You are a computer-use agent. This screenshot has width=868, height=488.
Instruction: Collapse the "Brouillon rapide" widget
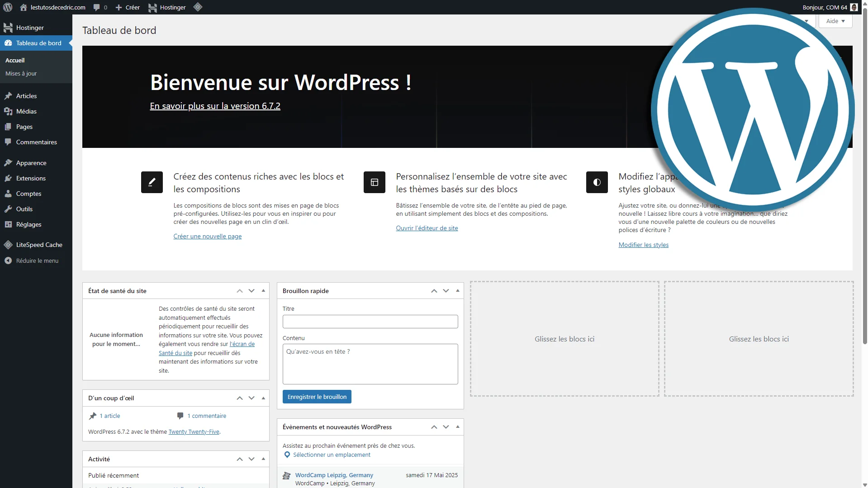[x=458, y=291]
